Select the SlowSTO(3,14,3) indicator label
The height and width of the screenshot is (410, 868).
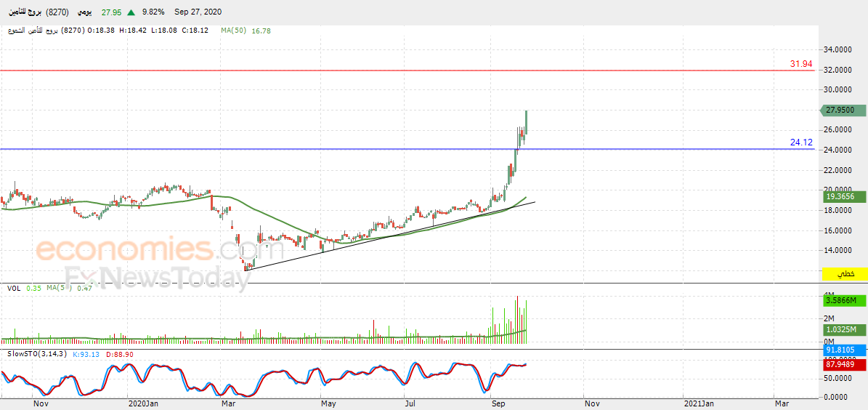click(36, 354)
